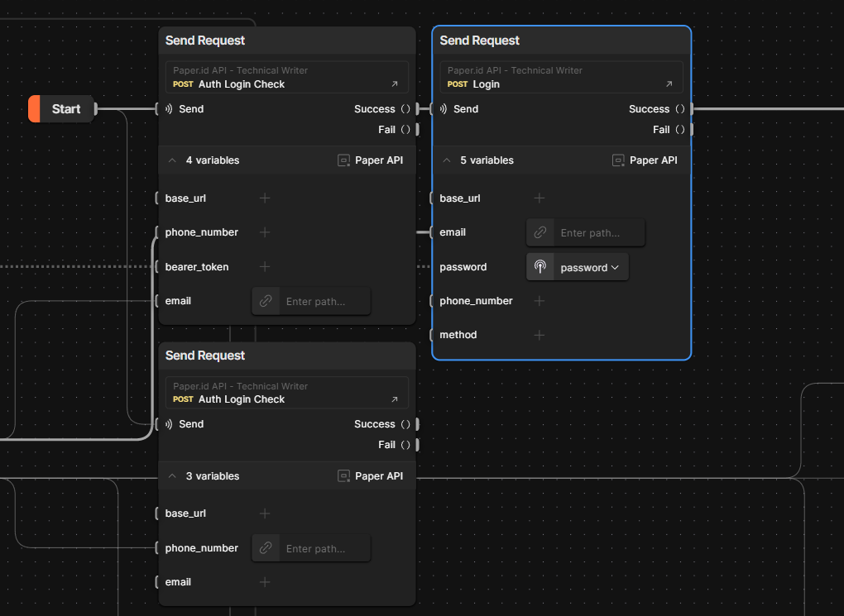Click the plus beside base_url in the 4 variables block
844x616 pixels.
265,198
